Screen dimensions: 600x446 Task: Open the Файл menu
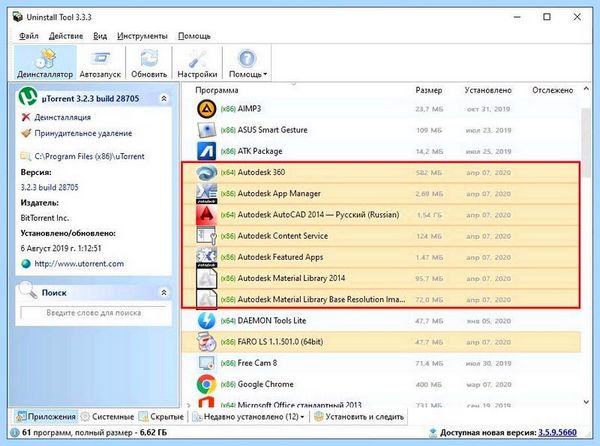(29, 36)
